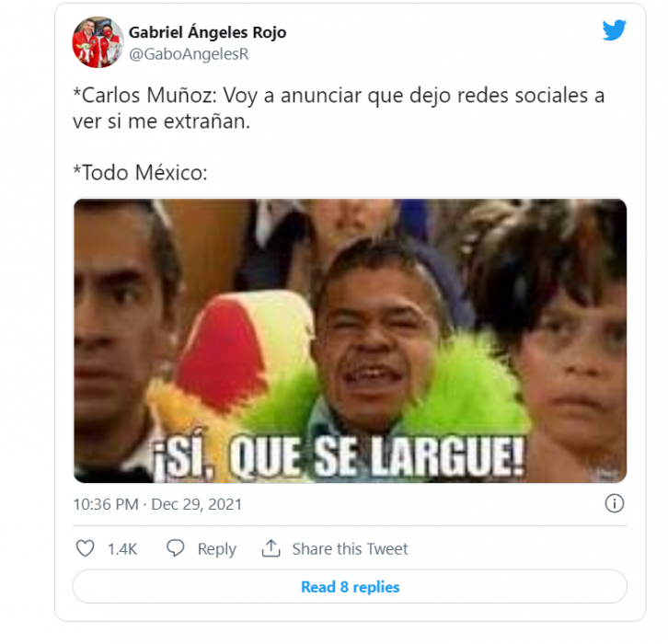Select the Share this Tweet link
This screenshot has height=644, width=668.
(351, 549)
